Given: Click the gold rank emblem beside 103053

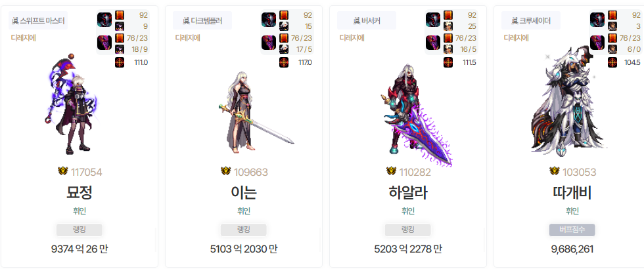Looking at the screenshot, I should coord(555,171).
